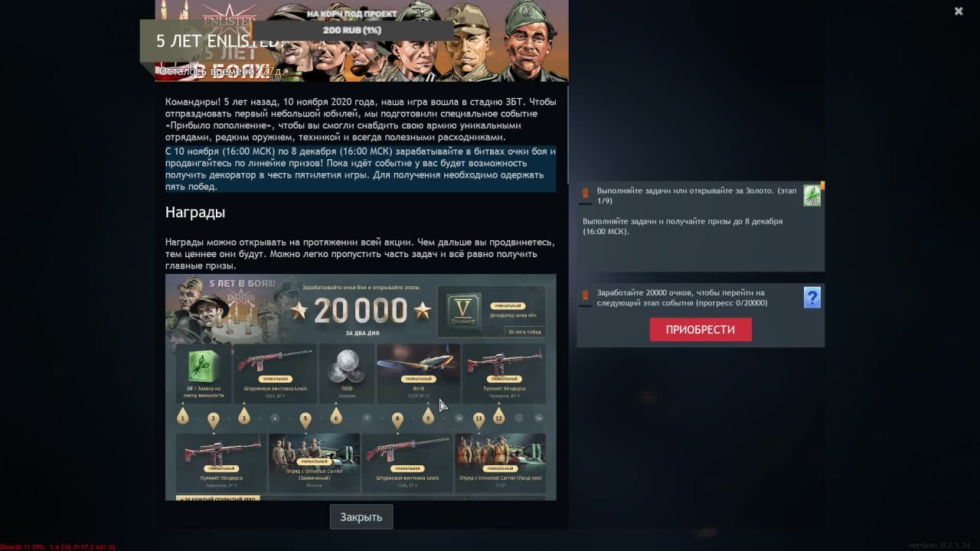Image resolution: width=980 pixels, height=551 pixels.
Task: Select gold stage marker number 12
Action: pos(498,416)
